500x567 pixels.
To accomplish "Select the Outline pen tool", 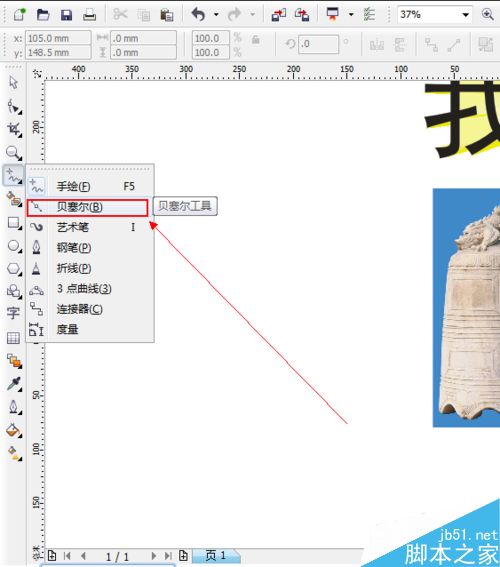I will 14,406.
